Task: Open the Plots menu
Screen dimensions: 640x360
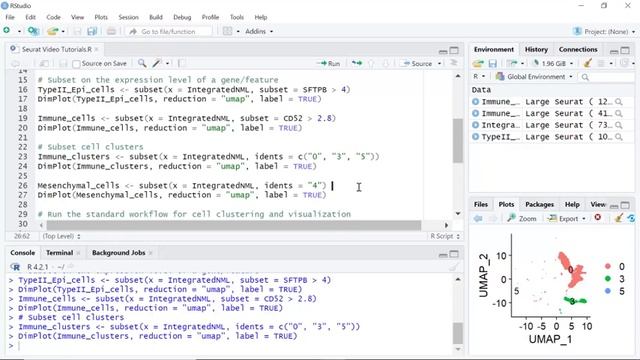Action: [101, 17]
